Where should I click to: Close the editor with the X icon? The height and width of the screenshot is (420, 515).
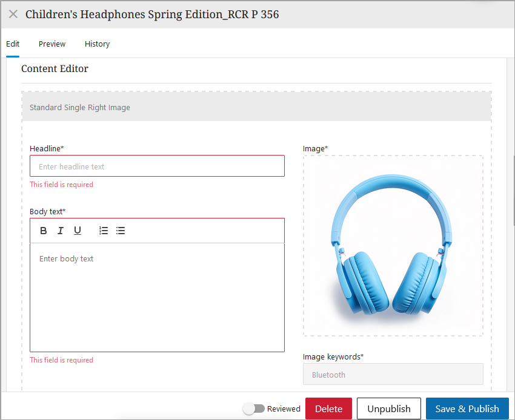13,14
